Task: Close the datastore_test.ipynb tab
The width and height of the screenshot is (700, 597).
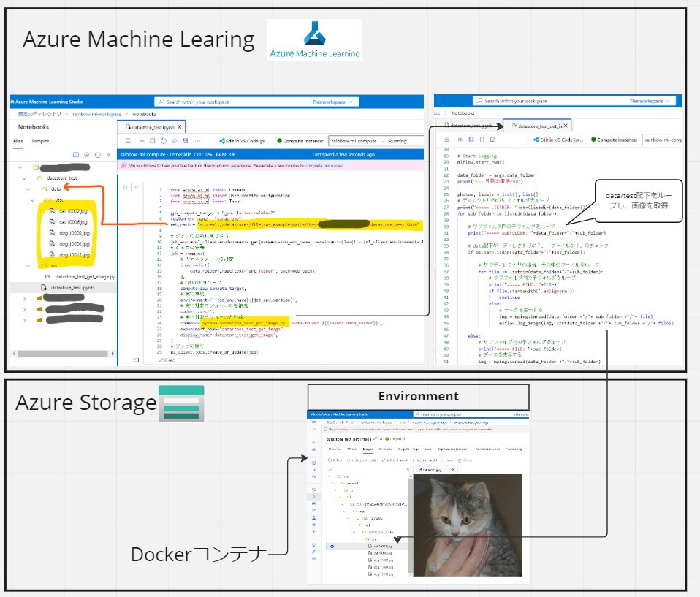Action: pyautogui.click(x=180, y=127)
